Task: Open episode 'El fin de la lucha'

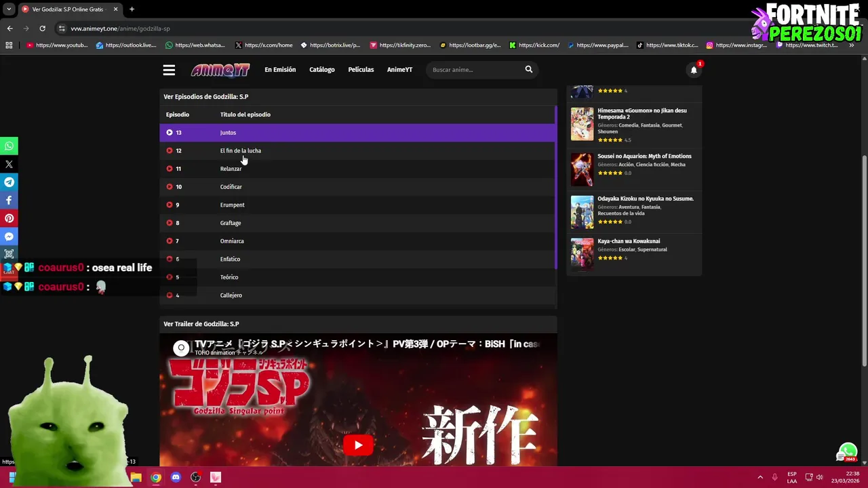Action: pyautogui.click(x=240, y=150)
